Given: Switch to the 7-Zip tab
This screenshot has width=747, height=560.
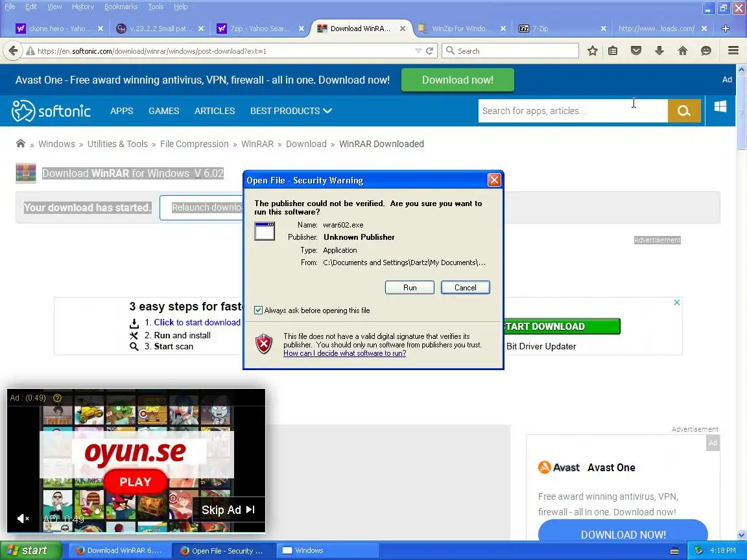Looking at the screenshot, I should (x=562, y=29).
